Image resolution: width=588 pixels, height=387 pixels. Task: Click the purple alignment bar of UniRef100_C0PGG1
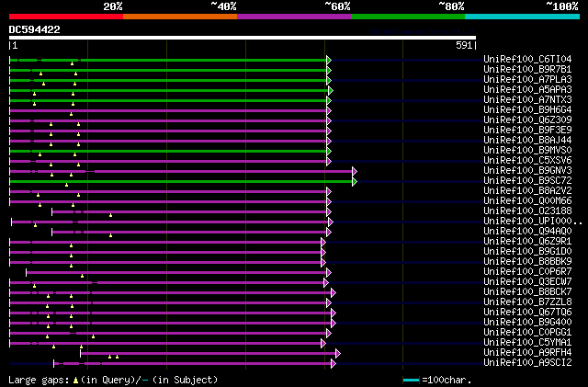tap(168, 334)
